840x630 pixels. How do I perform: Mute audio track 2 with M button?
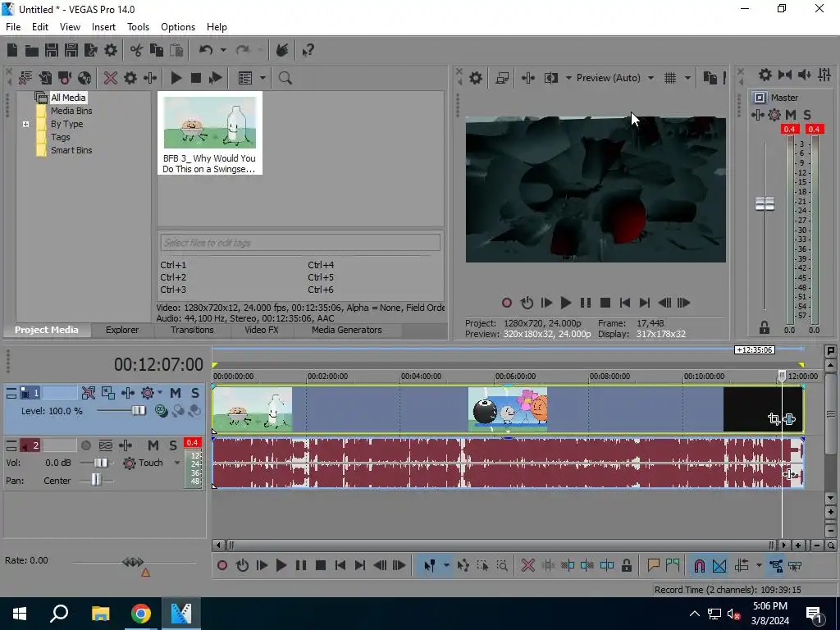point(153,445)
